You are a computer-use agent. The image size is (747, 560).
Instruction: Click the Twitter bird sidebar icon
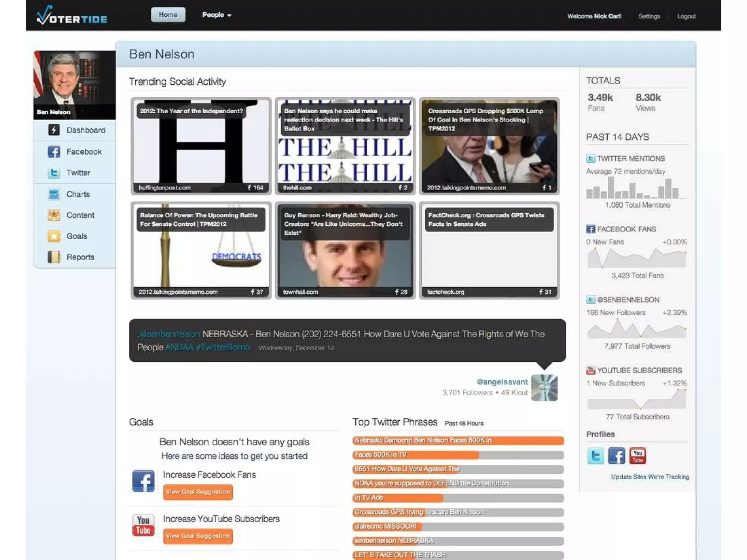[x=54, y=173]
